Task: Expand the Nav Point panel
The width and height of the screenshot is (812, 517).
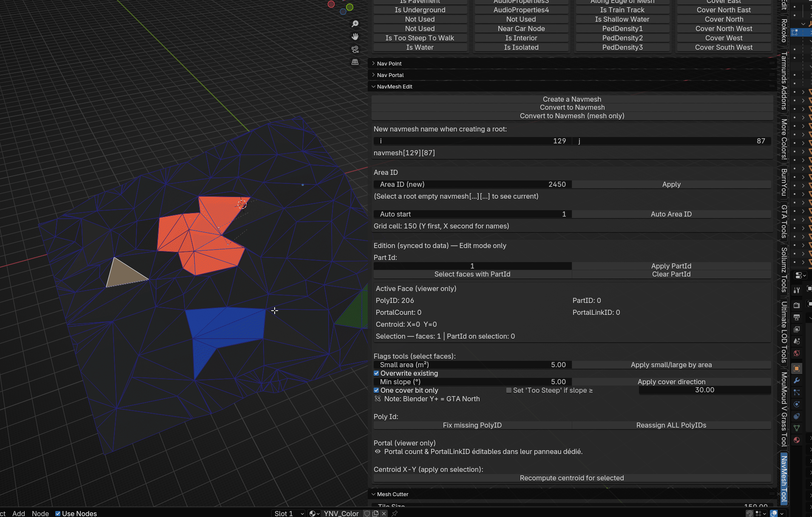Action: pos(389,63)
